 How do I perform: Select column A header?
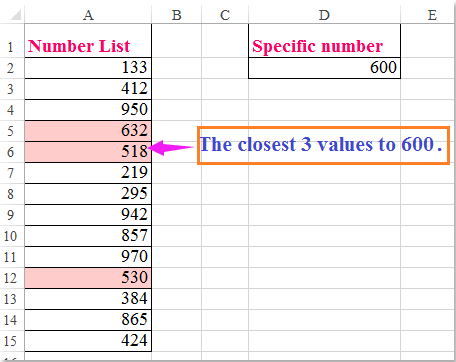tap(88, 15)
